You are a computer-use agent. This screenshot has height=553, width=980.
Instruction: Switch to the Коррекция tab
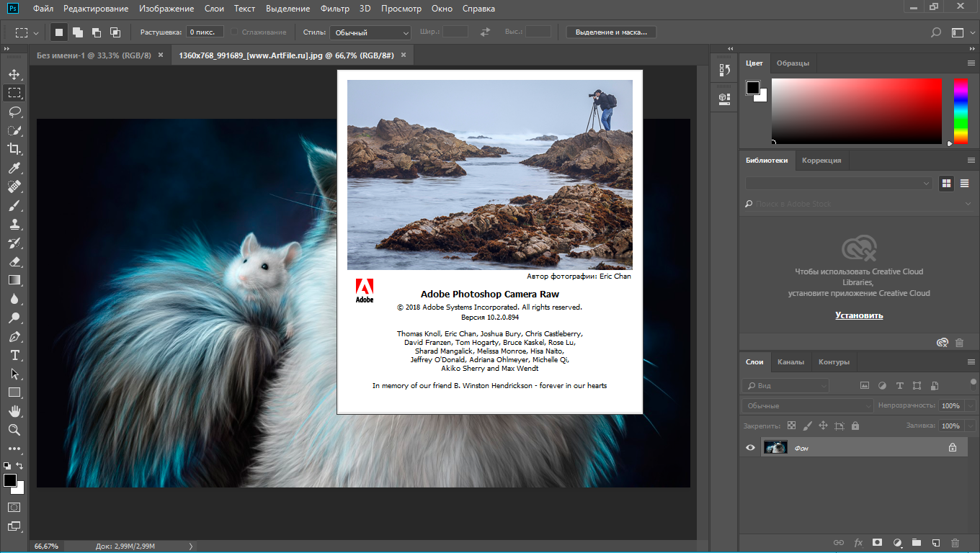click(x=821, y=161)
